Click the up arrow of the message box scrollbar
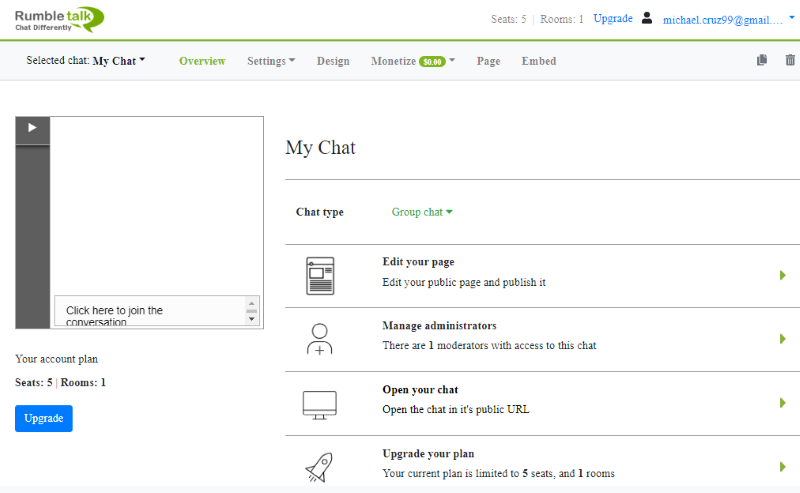 point(252,303)
